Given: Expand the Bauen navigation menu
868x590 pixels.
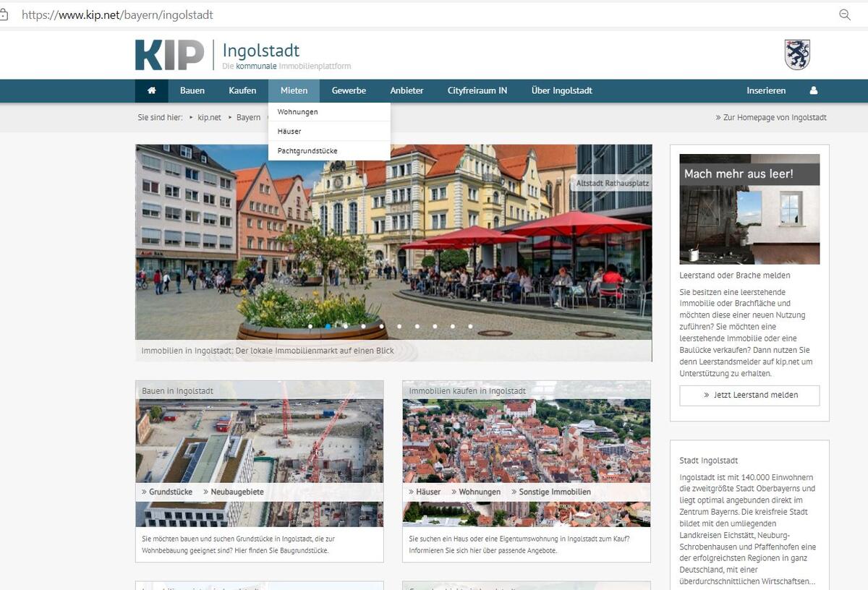Looking at the screenshot, I should pyautogui.click(x=192, y=91).
